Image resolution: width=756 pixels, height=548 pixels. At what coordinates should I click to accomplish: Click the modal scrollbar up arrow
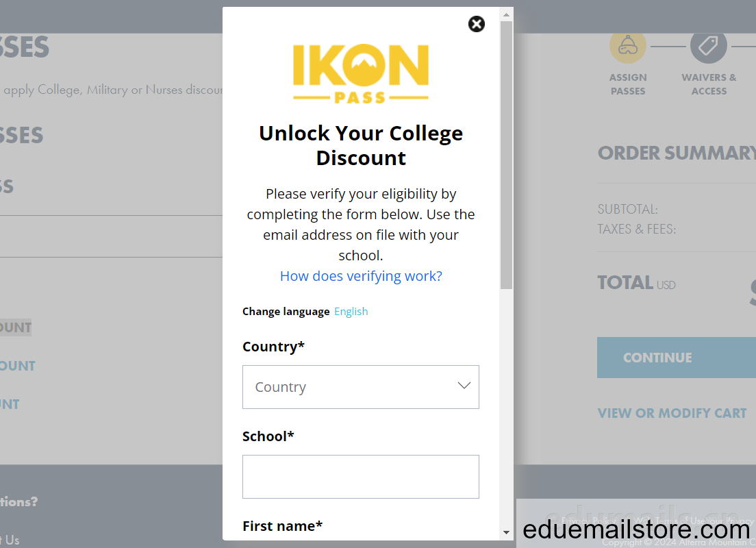(506, 14)
